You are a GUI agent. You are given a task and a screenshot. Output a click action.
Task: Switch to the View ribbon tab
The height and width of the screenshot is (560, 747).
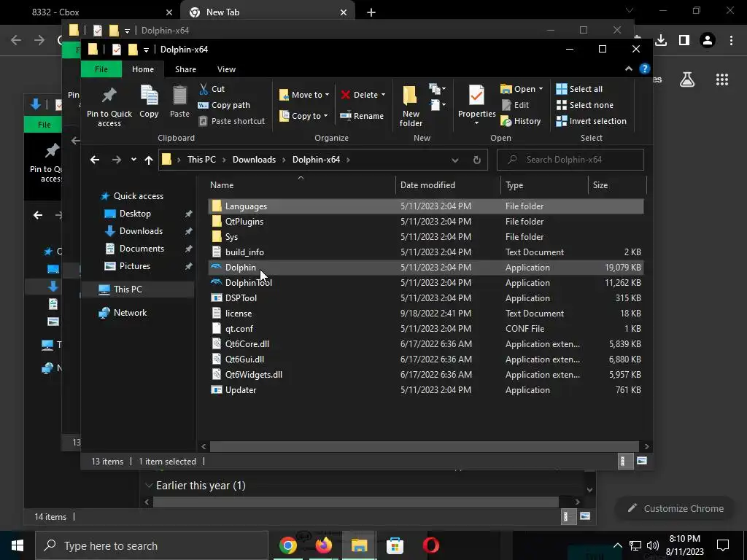226,69
